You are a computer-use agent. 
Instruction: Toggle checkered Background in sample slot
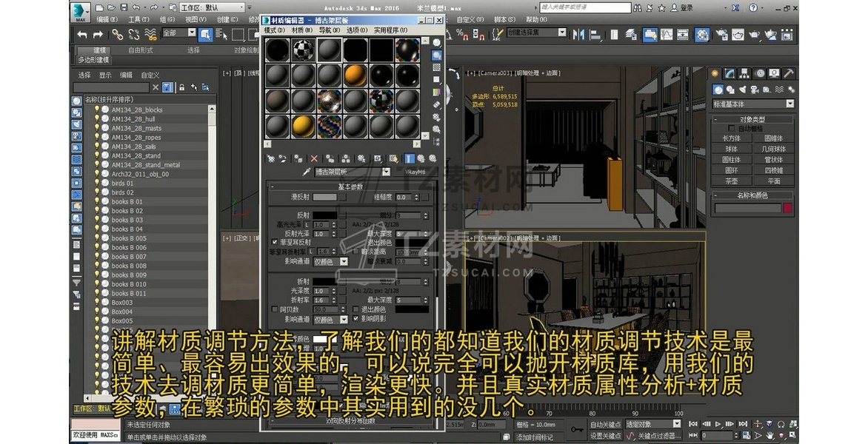tap(437, 67)
